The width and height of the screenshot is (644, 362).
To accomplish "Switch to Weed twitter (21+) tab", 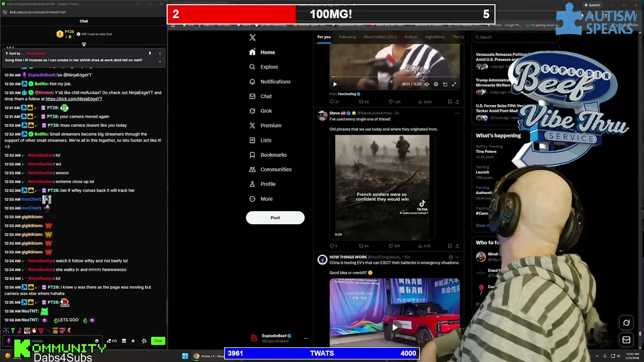I will [380, 37].
